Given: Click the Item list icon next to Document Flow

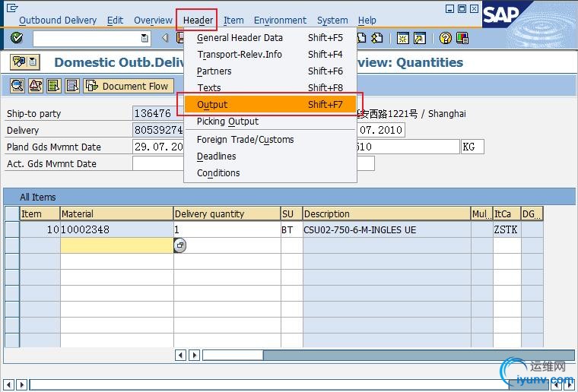Looking at the screenshot, I should (x=72, y=86).
